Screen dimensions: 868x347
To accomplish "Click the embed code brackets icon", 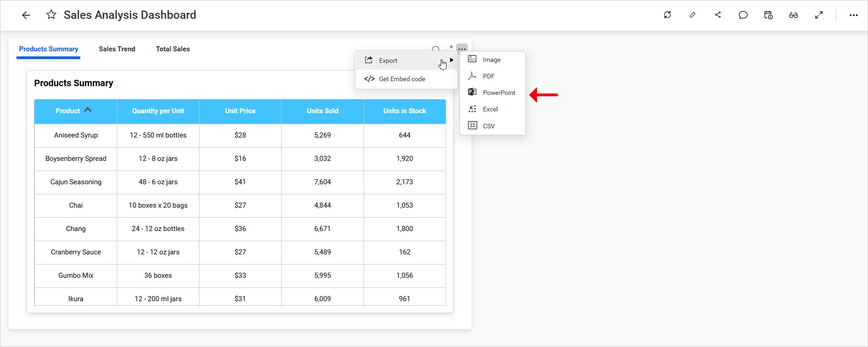I will tap(369, 79).
